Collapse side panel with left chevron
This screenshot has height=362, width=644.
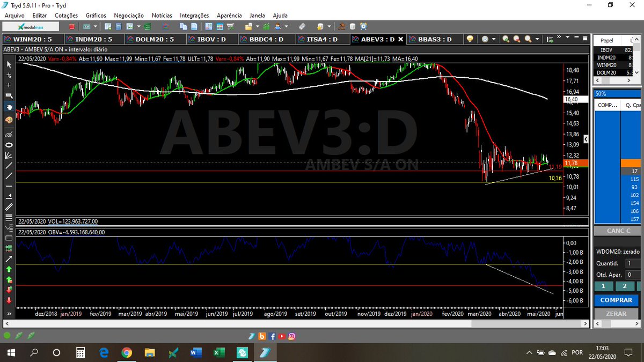586,139
